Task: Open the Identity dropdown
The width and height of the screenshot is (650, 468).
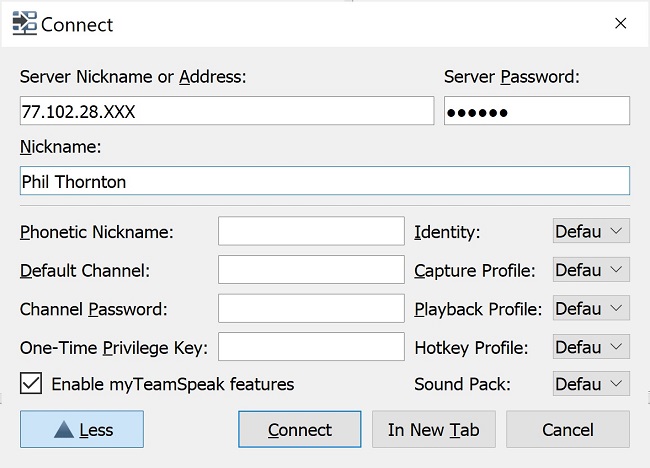Action: tap(591, 232)
